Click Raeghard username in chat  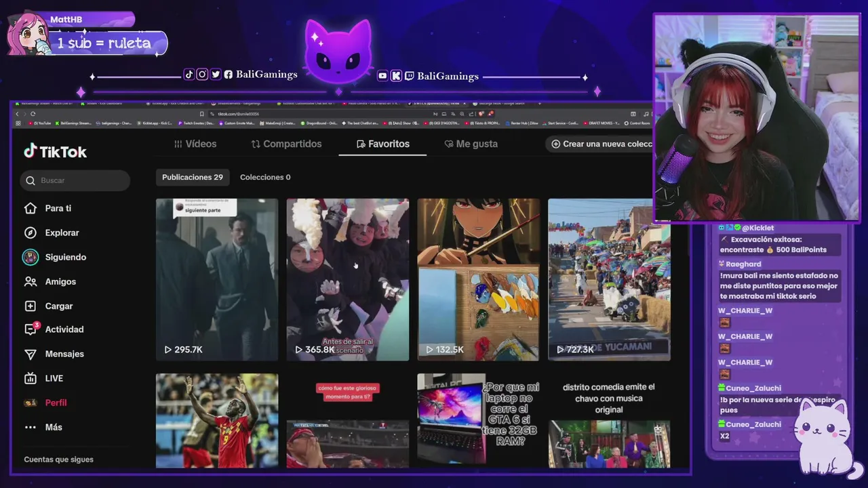tap(743, 264)
